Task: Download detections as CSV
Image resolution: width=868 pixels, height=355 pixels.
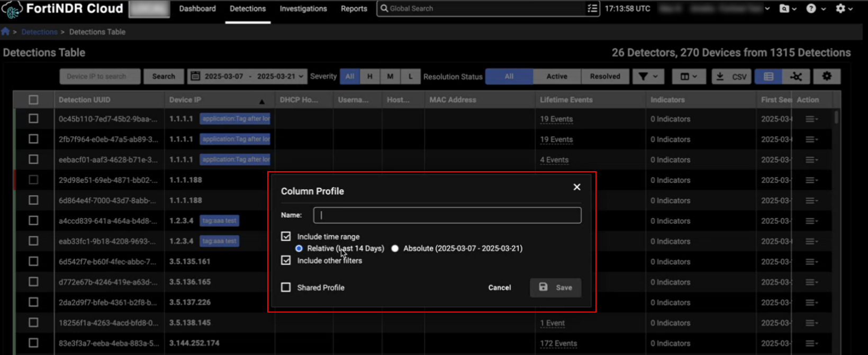Action: point(731,76)
